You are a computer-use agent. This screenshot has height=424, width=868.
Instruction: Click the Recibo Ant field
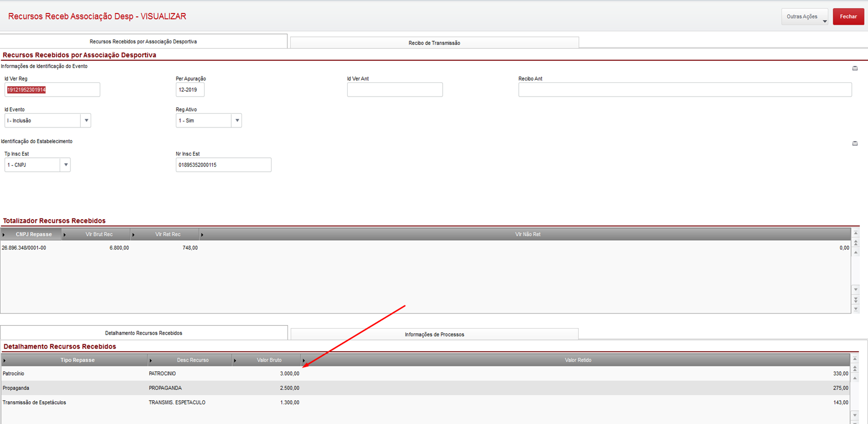point(685,89)
